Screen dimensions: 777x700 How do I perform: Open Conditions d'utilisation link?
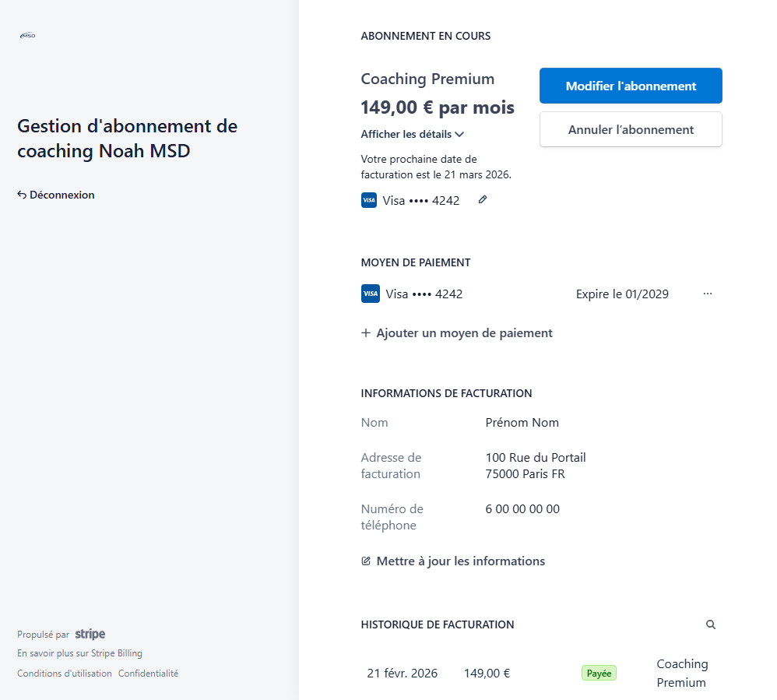click(65, 674)
